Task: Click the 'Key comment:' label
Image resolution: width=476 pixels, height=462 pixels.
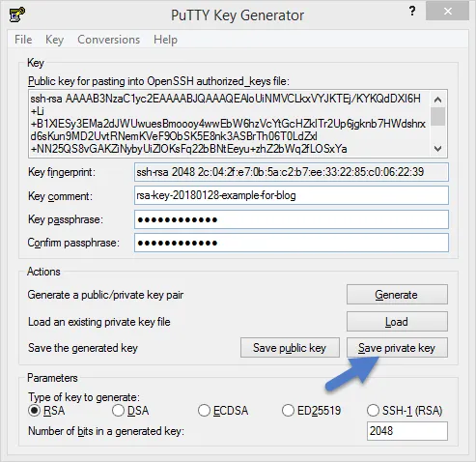Action: tap(60, 196)
